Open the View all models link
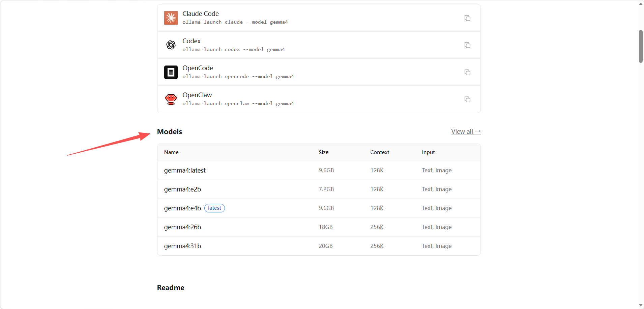This screenshot has height=309, width=644. point(466,131)
